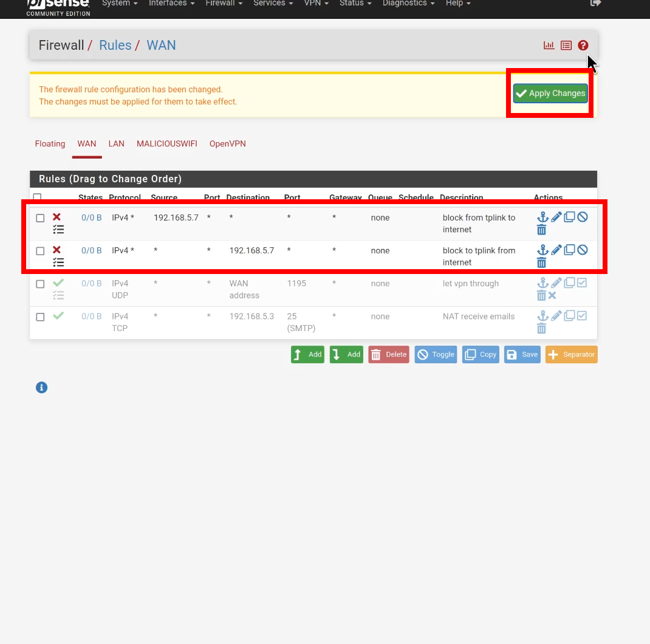Click anchor icon of NAT receive emails rule
This screenshot has width=650, height=644.
pos(542,316)
